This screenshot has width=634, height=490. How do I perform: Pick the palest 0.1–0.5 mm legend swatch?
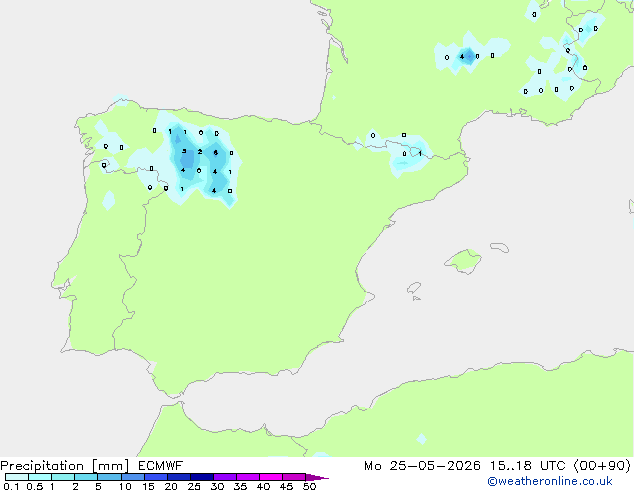(17, 477)
